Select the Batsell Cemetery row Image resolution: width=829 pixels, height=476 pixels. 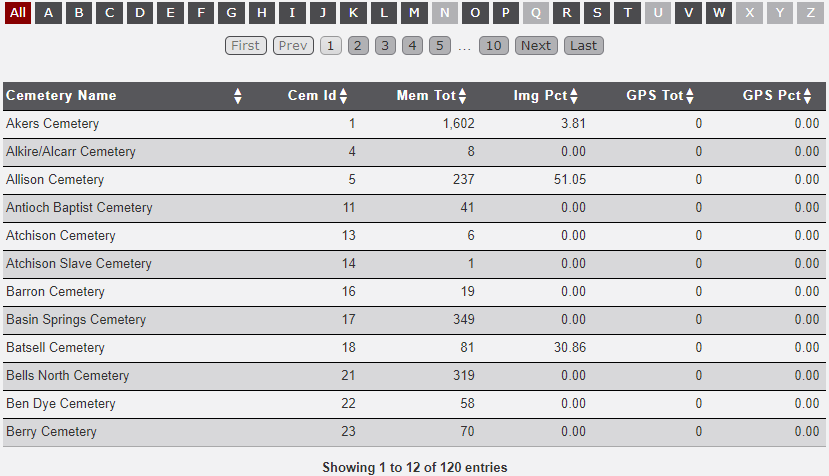click(56, 348)
